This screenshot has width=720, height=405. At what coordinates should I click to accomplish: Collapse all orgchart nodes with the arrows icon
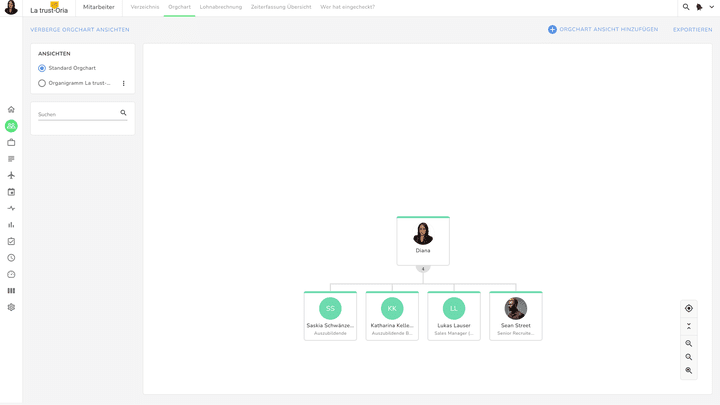(689, 326)
